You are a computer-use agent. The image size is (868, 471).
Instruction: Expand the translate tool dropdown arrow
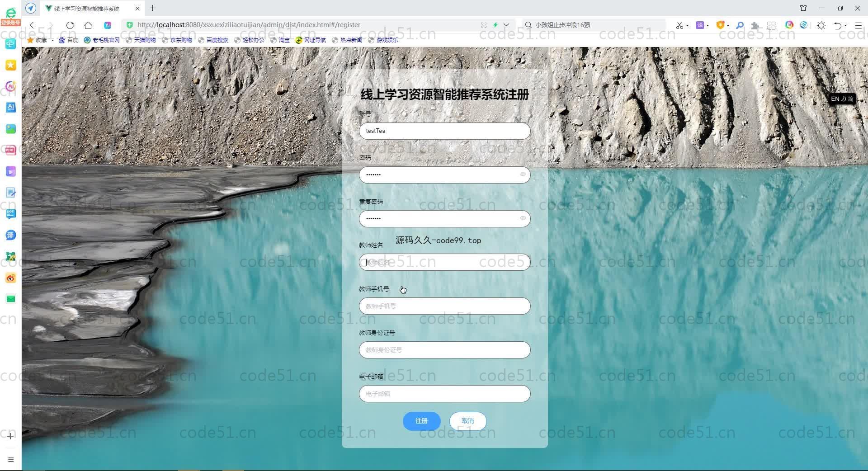(x=708, y=25)
